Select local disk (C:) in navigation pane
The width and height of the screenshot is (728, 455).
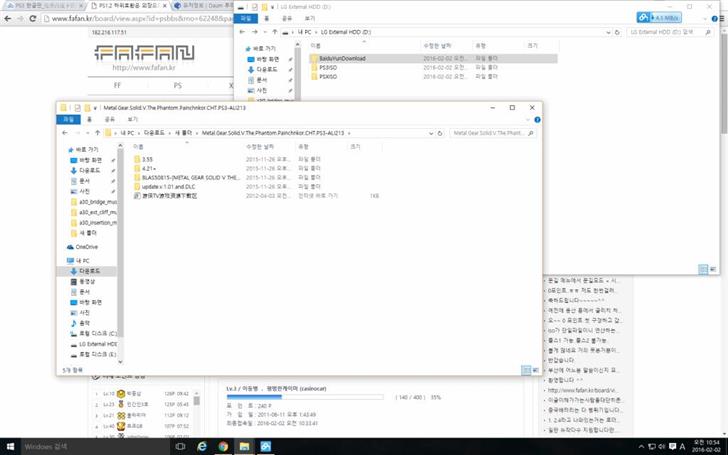pos(93,333)
